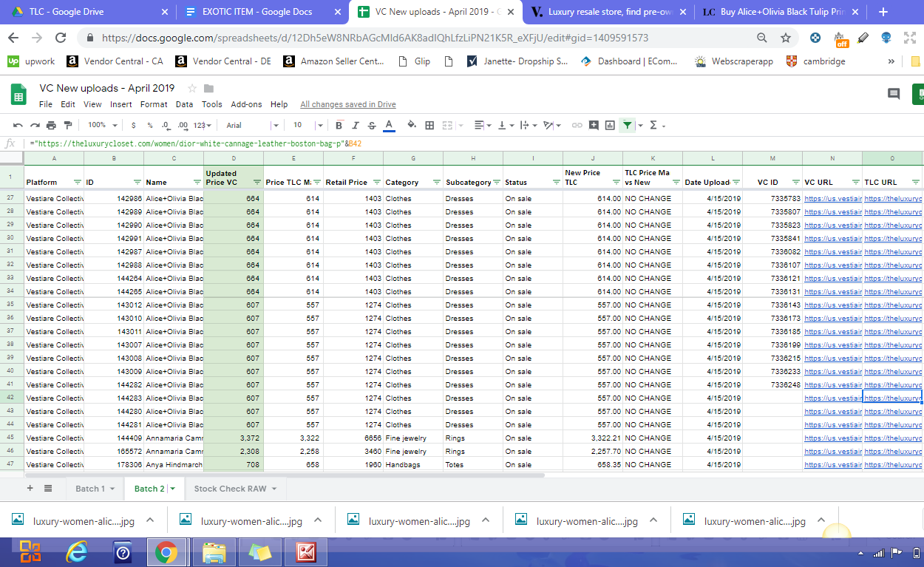
Task: Open the Borders tool
Action: click(429, 126)
